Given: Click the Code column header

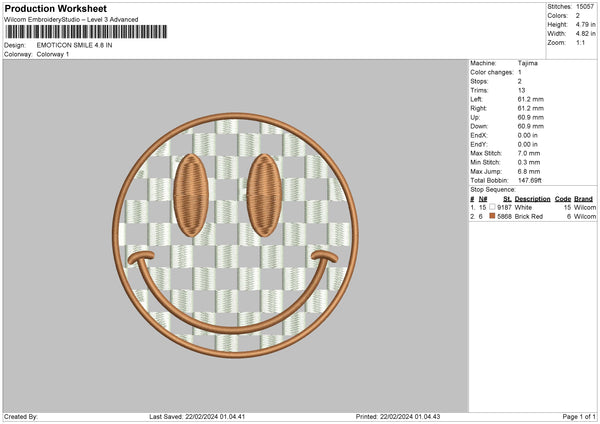Looking at the screenshot, I should point(563,199).
